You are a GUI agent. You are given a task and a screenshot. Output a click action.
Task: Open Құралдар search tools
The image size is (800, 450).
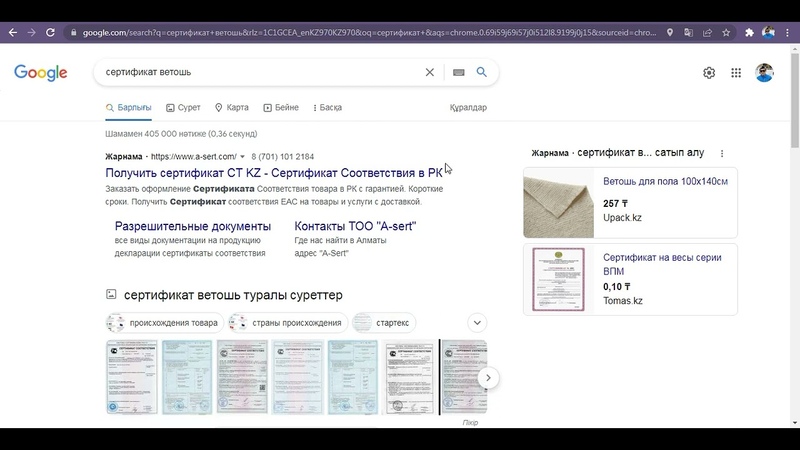click(x=468, y=108)
